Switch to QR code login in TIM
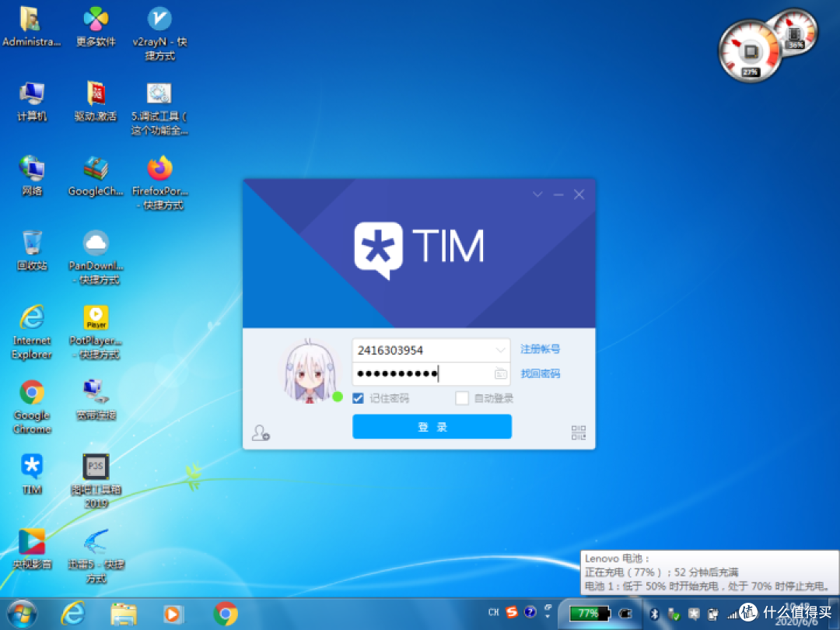 click(x=579, y=432)
